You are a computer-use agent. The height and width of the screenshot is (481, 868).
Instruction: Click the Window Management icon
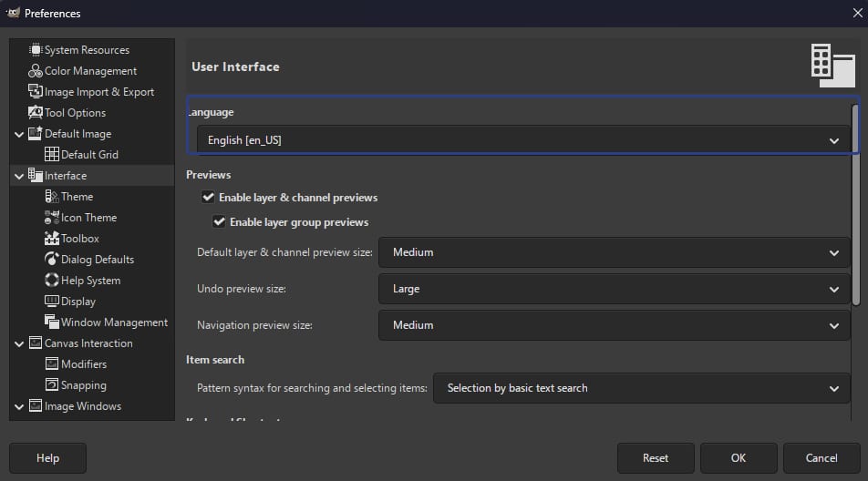point(52,322)
